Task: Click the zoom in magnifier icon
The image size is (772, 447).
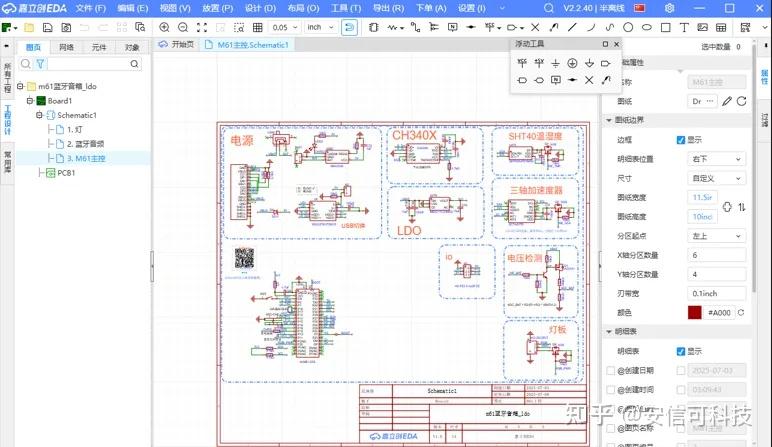Action: (164, 28)
